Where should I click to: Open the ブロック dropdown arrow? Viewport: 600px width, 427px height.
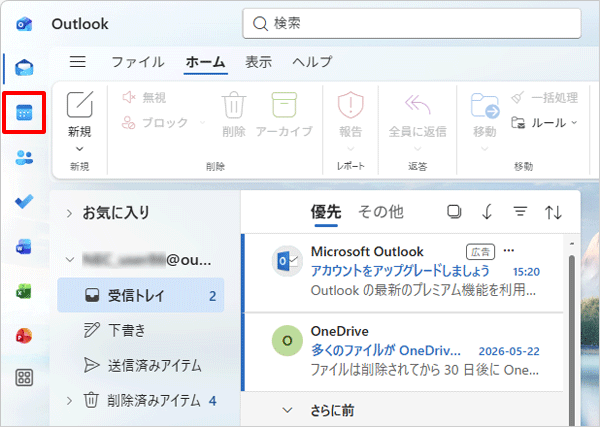coord(202,122)
